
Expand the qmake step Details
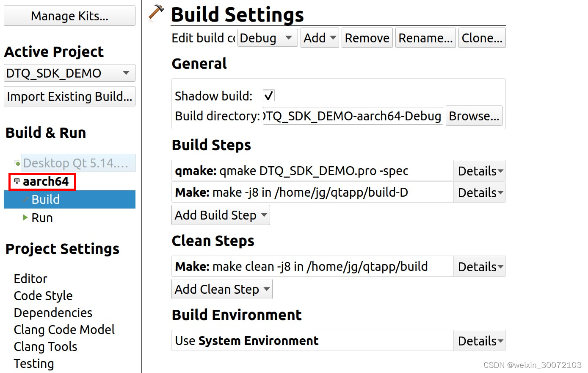coord(480,171)
